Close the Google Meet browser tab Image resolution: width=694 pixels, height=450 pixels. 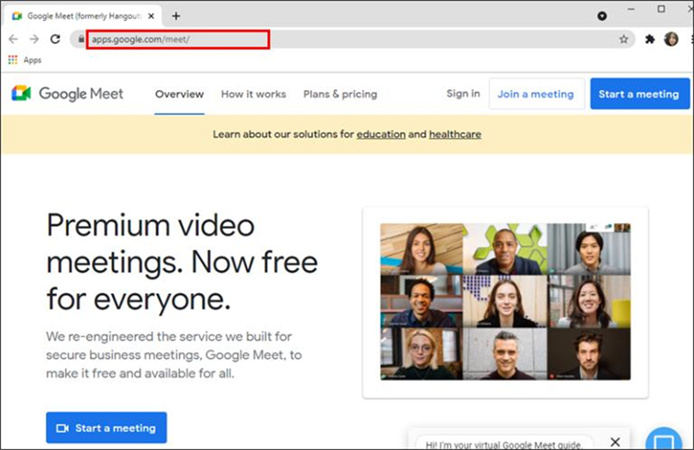point(151,16)
